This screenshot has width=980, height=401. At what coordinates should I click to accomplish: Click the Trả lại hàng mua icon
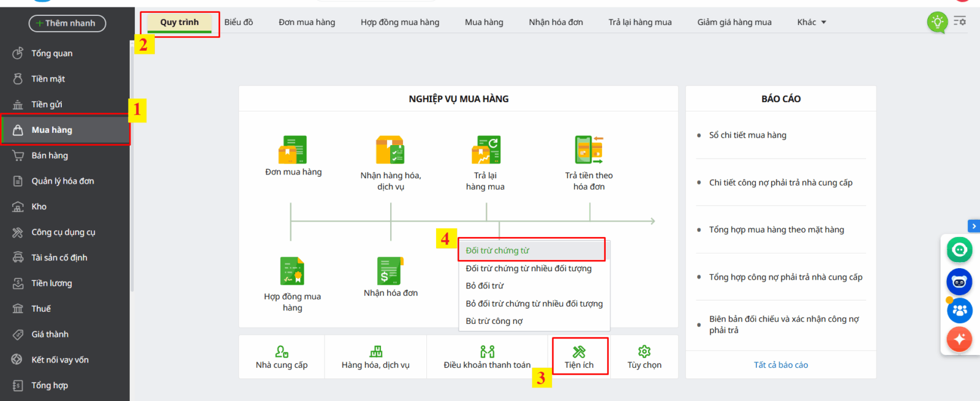486,150
